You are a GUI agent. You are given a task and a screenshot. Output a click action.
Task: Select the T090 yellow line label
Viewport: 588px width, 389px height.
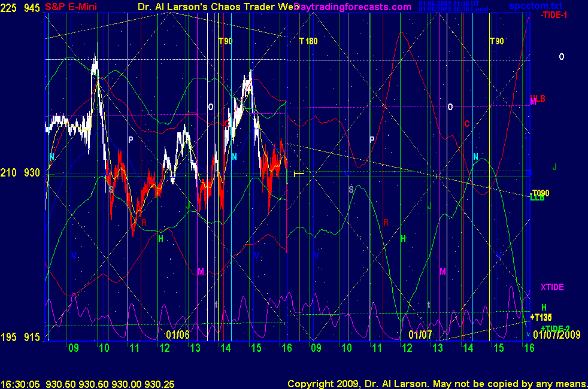point(540,193)
